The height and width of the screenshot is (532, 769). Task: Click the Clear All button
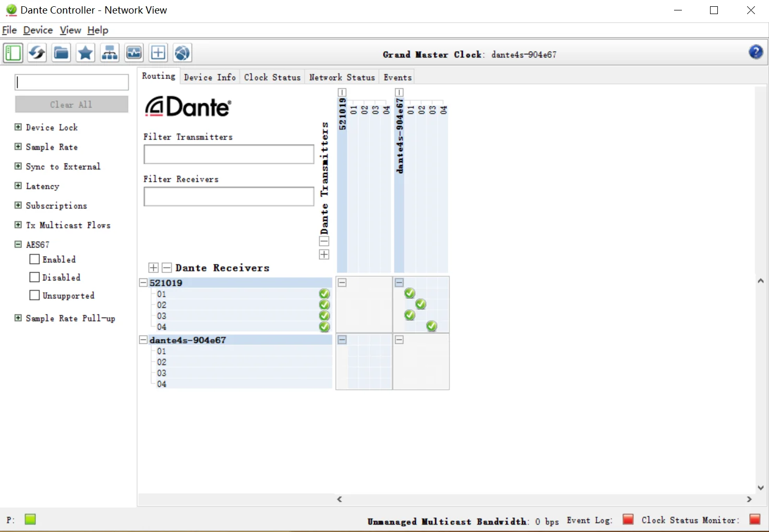[x=71, y=104]
